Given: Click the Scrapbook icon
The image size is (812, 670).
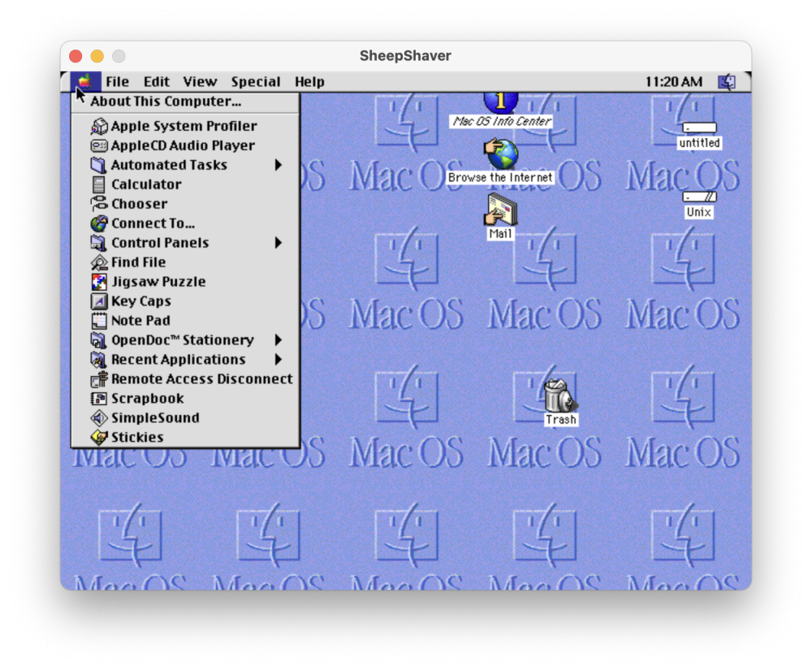Looking at the screenshot, I should pyautogui.click(x=99, y=398).
